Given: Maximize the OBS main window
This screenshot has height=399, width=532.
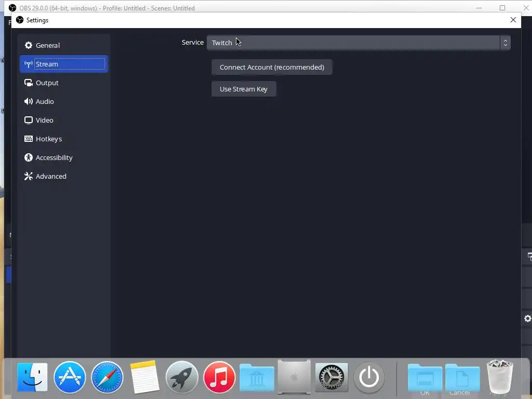Looking at the screenshot, I should (x=502, y=8).
